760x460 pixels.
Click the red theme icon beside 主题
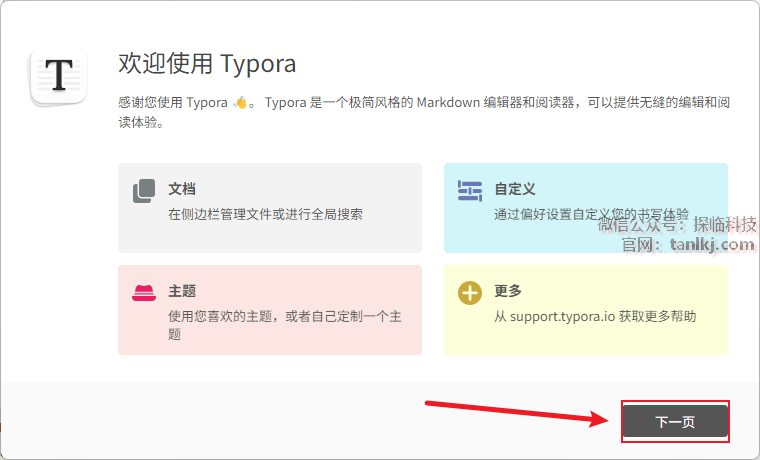144,293
